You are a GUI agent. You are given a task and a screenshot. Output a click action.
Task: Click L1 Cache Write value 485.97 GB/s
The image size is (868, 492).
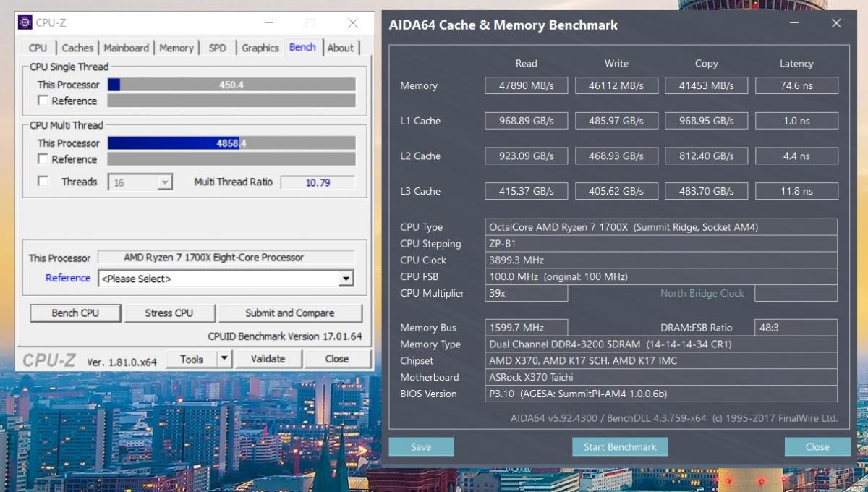616,121
